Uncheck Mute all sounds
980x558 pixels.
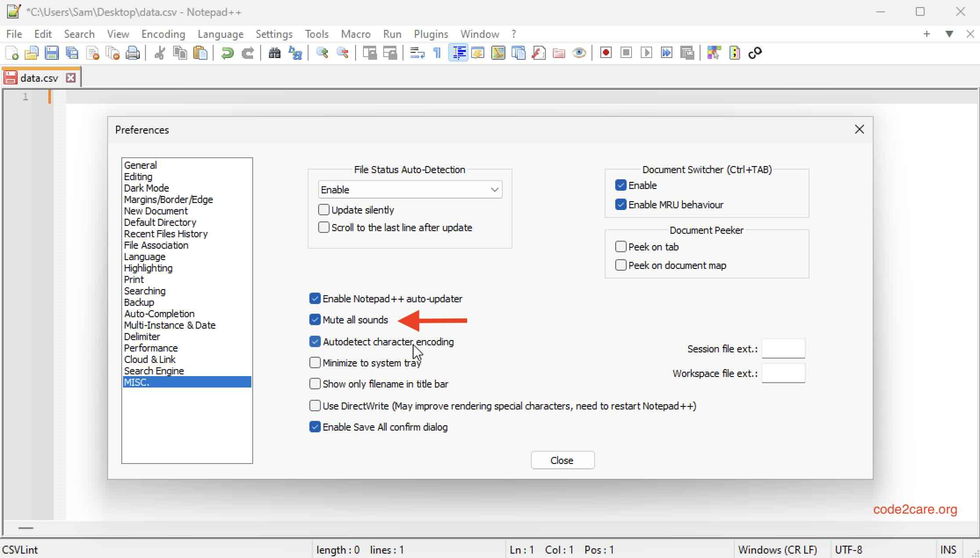[315, 319]
